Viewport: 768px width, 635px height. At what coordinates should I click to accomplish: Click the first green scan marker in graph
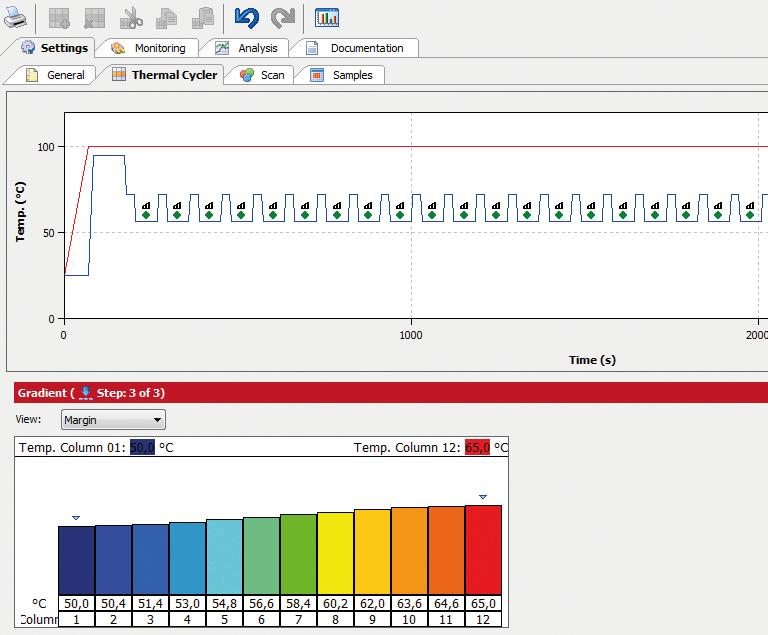145,215
